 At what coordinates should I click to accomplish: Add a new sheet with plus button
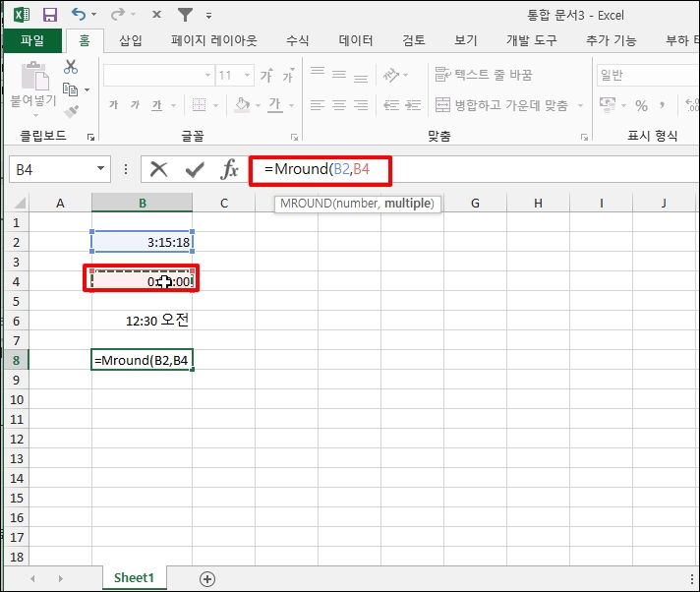tap(207, 579)
